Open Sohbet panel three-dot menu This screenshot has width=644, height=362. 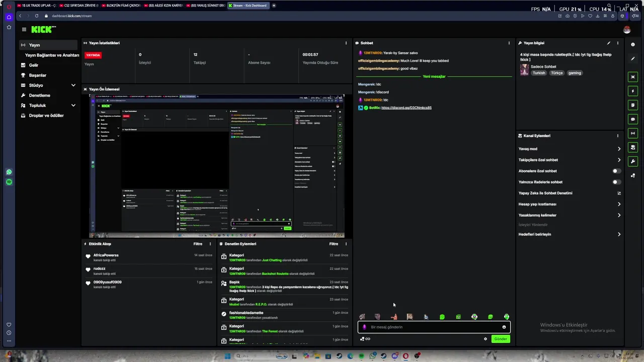(509, 43)
